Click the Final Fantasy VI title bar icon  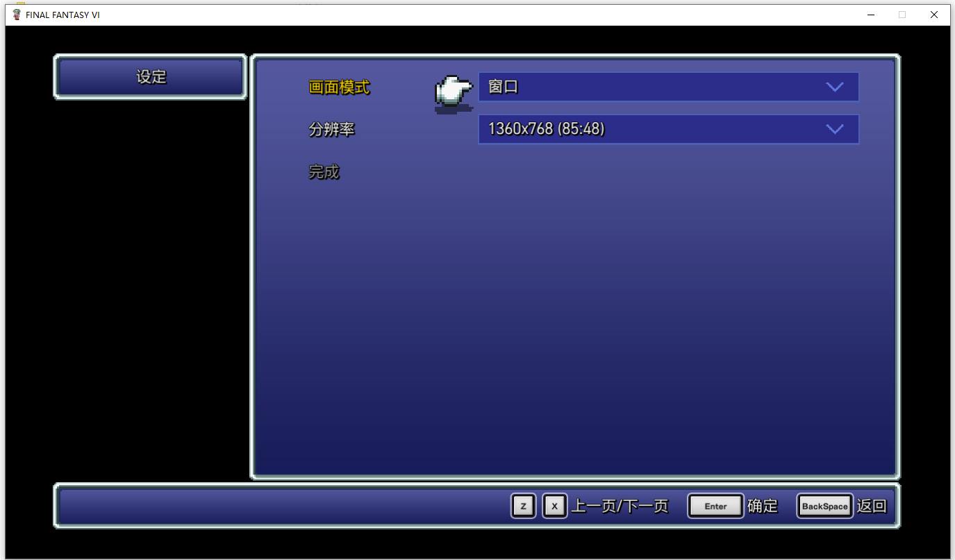(x=17, y=15)
